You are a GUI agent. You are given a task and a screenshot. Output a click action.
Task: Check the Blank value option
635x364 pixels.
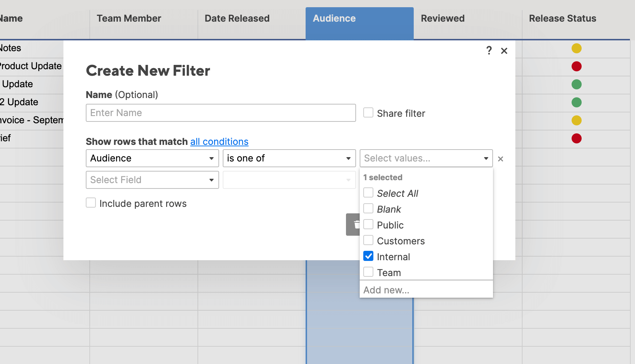click(x=368, y=208)
